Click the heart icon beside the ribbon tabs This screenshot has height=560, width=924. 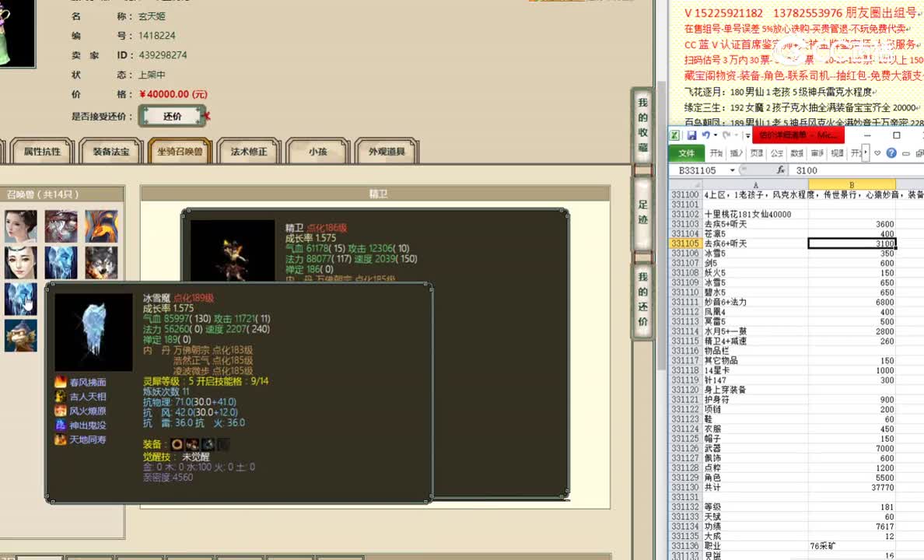coord(877,152)
